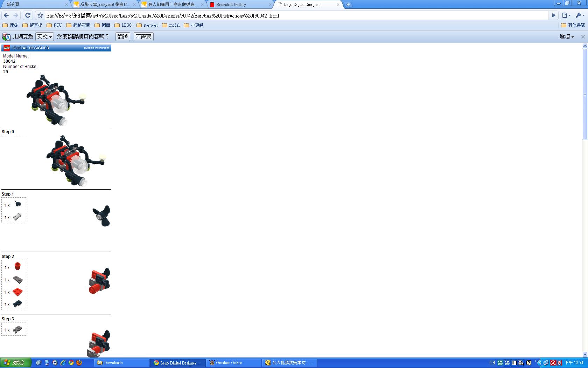
Task: Expand the 選項 options menu
Action: (567, 37)
